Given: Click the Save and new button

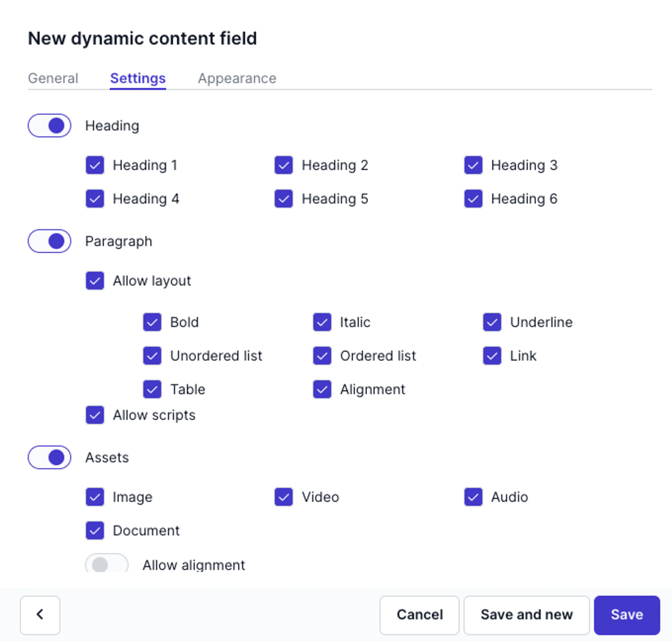Looking at the screenshot, I should coord(526,614).
